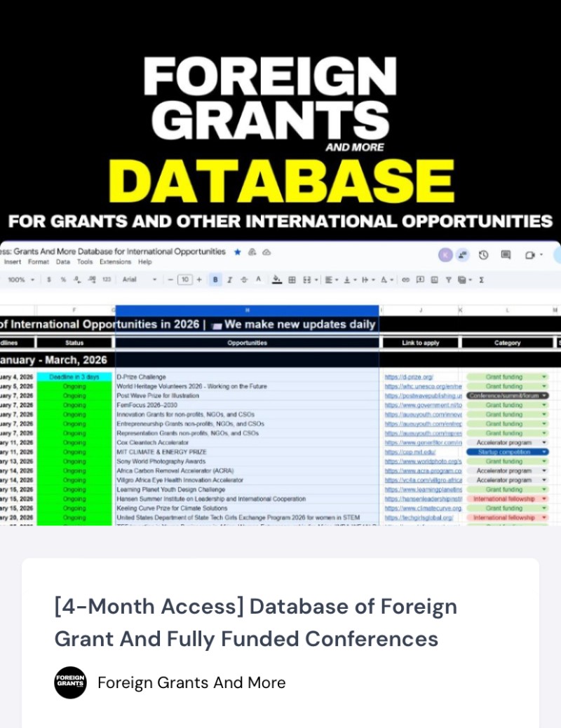Increase font size with plus button

(x=199, y=280)
